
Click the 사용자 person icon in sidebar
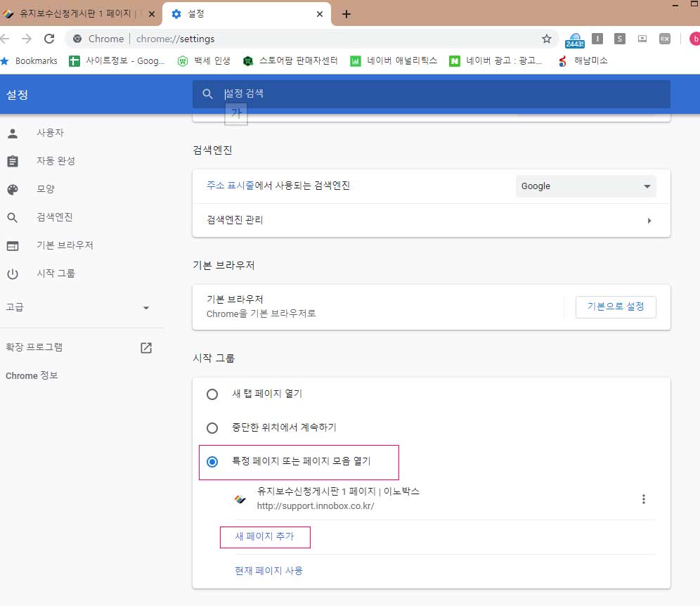[x=13, y=133]
